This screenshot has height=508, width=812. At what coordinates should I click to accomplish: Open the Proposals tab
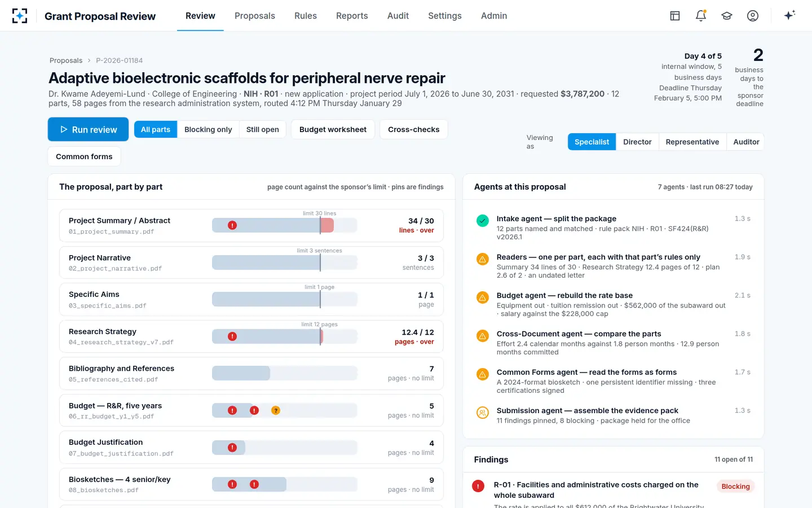(255, 16)
